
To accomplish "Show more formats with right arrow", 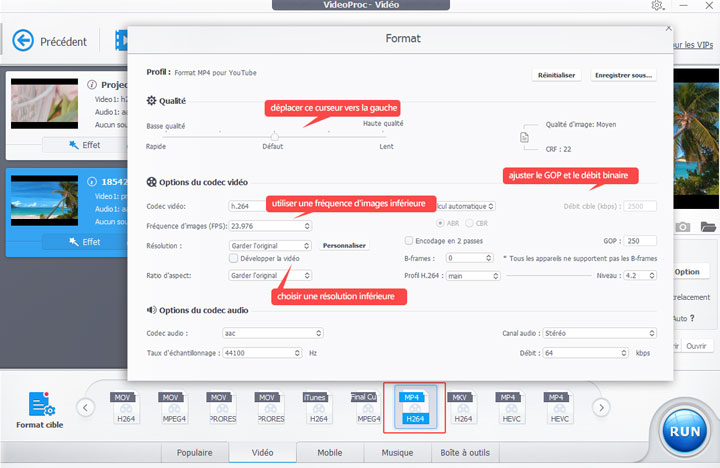I will click(x=601, y=407).
